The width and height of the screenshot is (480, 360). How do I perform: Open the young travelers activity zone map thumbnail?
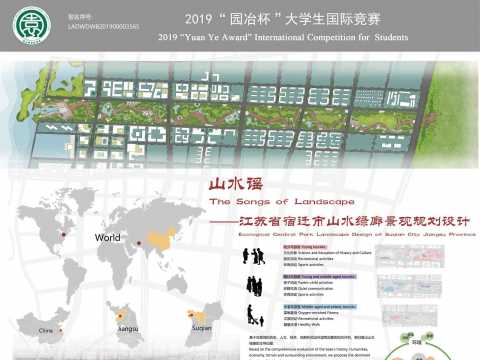pyautogui.click(x=409, y=256)
